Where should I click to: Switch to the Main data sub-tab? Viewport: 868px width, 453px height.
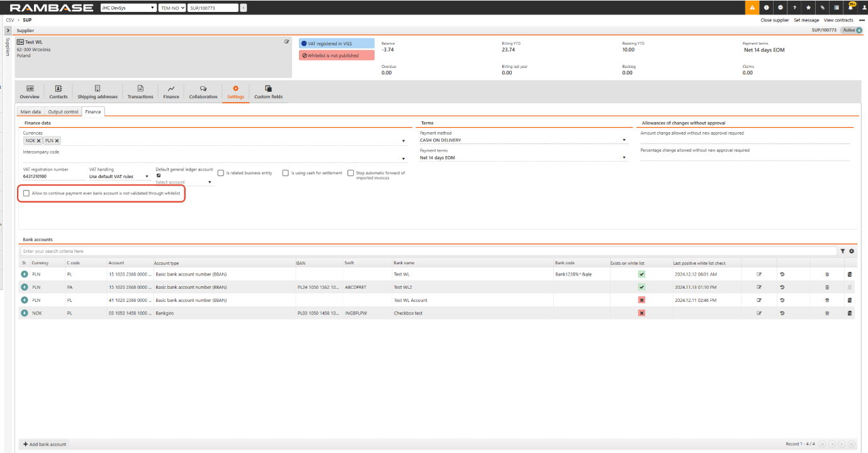tap(31, 112)
